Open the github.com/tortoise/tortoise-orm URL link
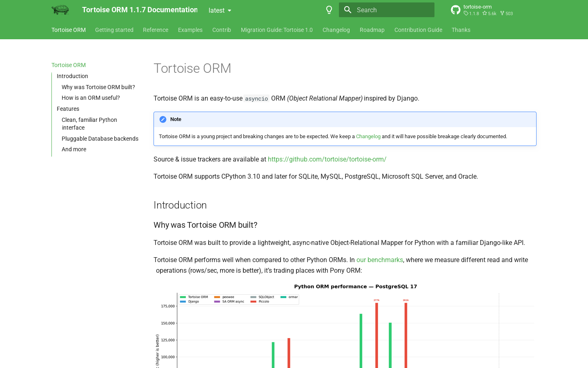Screen dimensions: 588x368 point(327,159)
